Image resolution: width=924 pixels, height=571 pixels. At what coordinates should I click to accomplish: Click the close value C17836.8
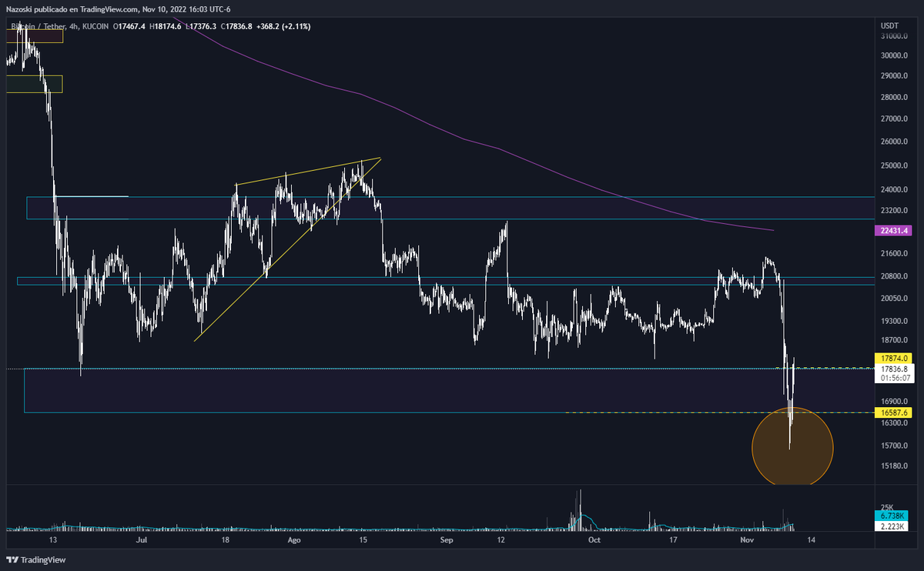(x=235, y=27)
